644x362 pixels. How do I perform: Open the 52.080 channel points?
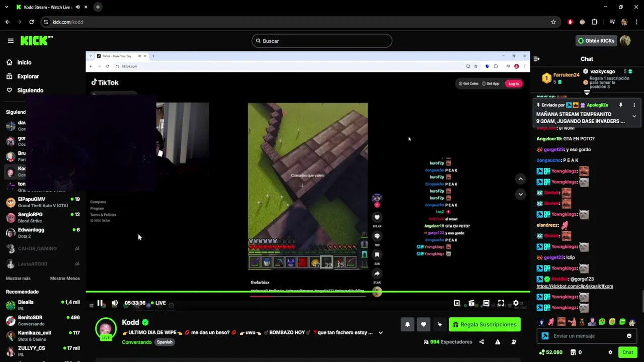[x=550, y=352]
